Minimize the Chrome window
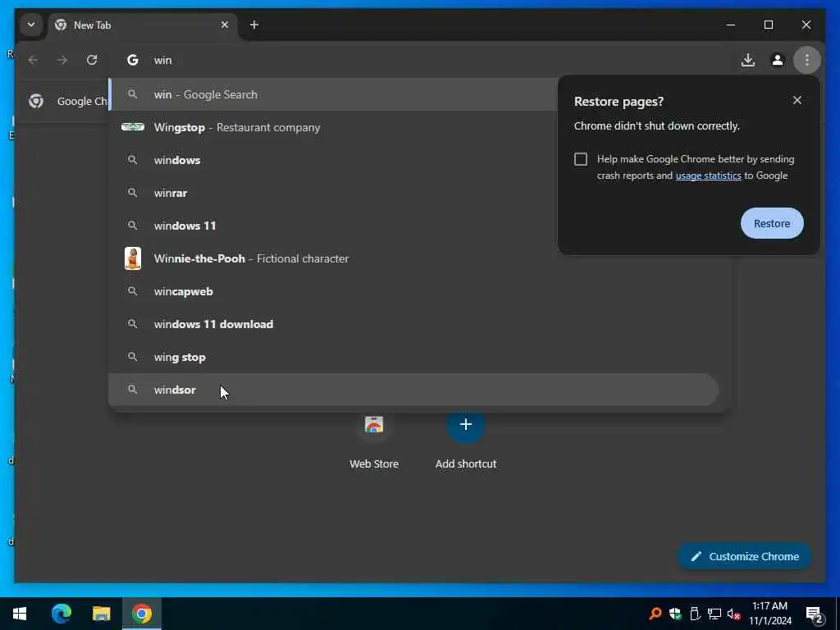Image resolution: width=840 pixels, height=630 pixels. (x=731, y=25)
